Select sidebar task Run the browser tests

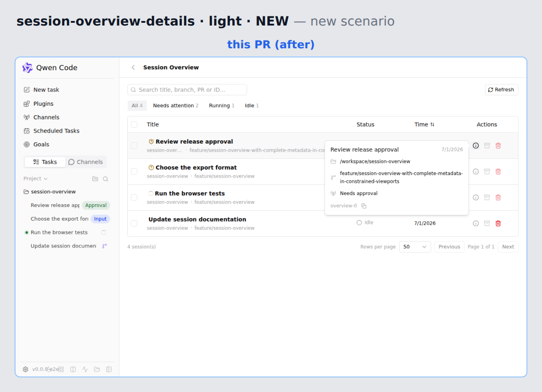pos(59,232)
